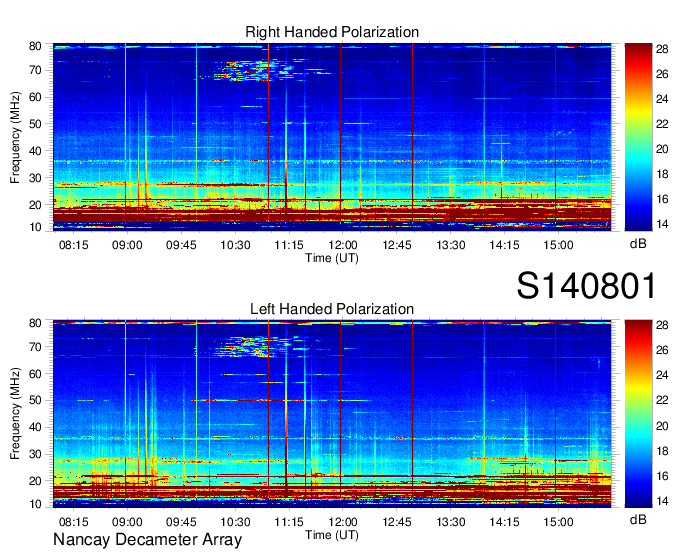Screen dimensions: 680x552
Task: Click the 28 value on Right Handed dB color bar
Action: point(662,49)
